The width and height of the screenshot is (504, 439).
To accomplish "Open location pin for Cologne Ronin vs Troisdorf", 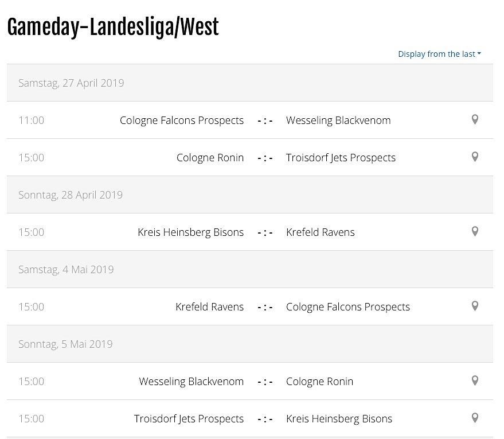I will point(475,157).
